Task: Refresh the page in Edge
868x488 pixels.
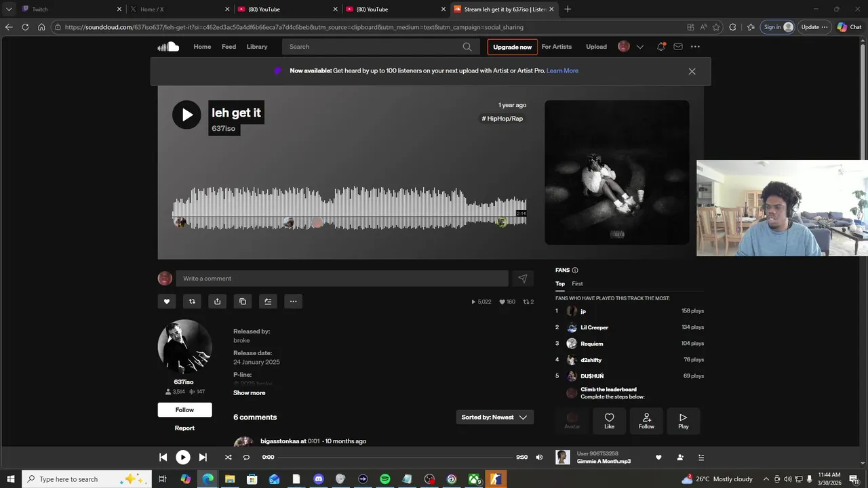Action: 25,27
